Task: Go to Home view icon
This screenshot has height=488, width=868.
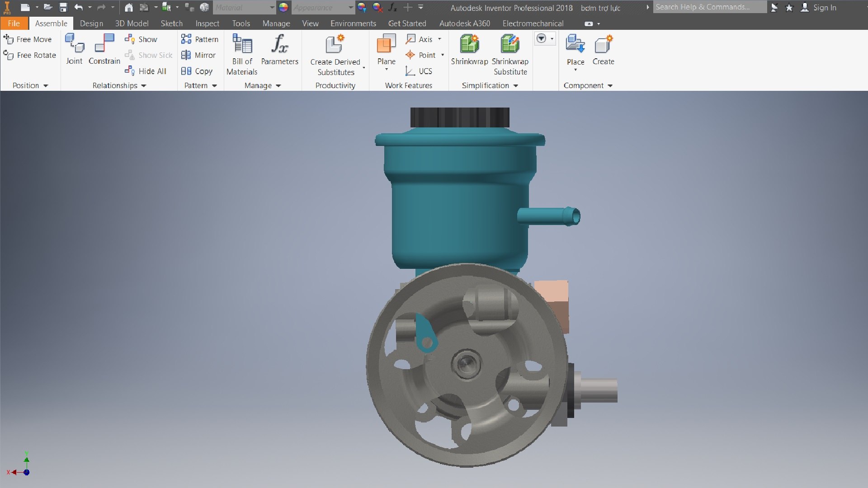Action: 129,7
